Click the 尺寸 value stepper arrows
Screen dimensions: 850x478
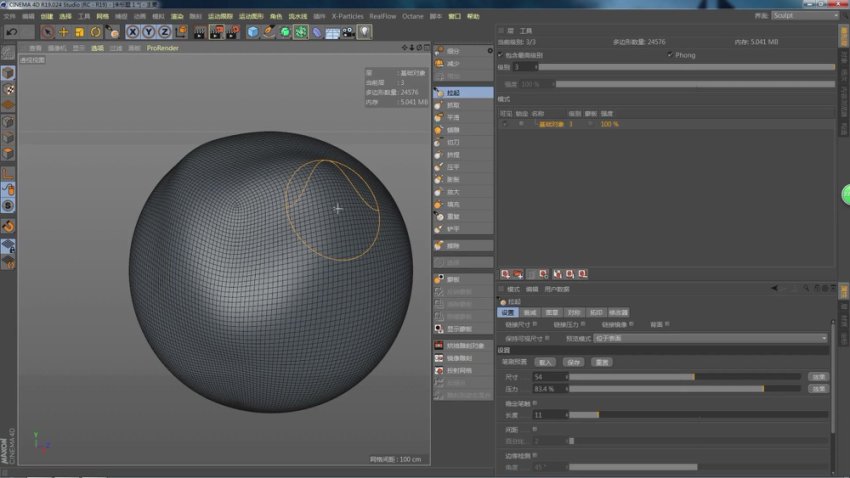coord(566,376)
